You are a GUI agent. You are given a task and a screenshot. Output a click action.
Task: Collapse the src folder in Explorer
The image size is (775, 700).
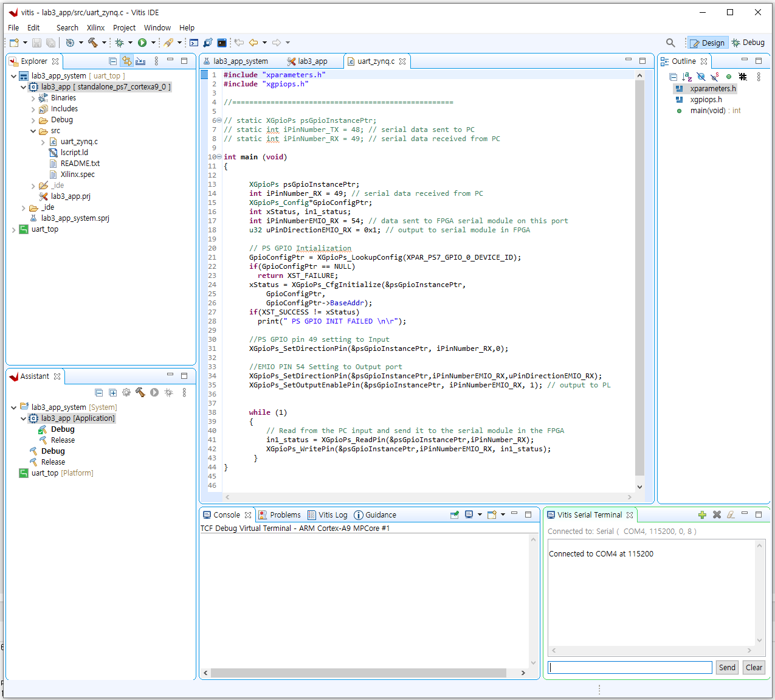pos(33,131)
